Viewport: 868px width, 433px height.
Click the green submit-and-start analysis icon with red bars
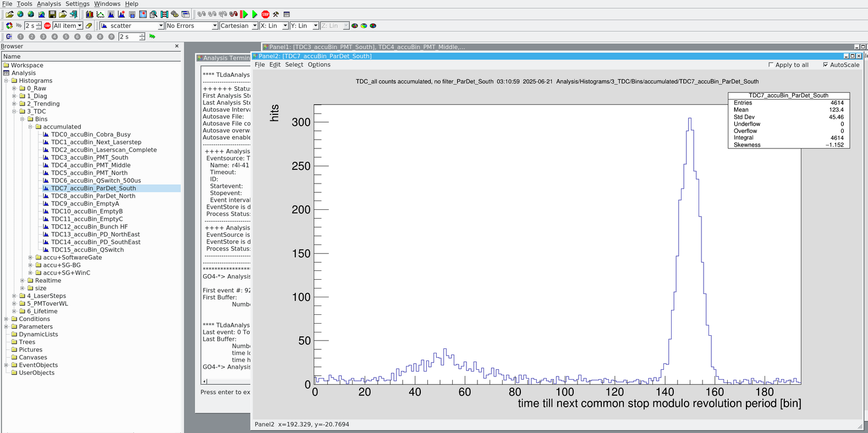[x=244, y=14]
